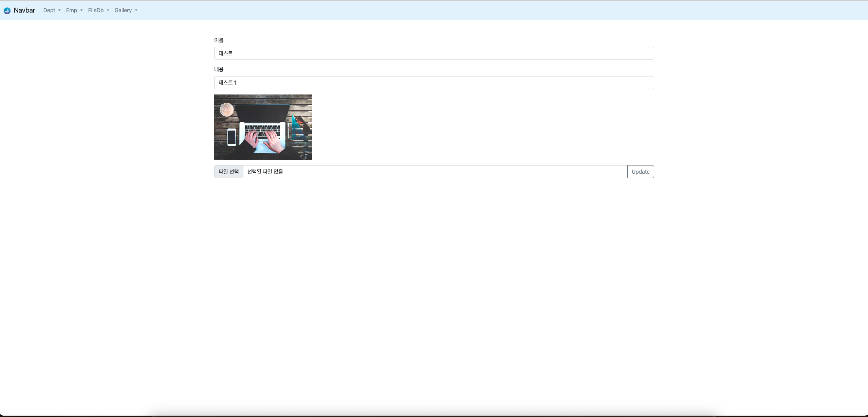868x417 pixels.
Task: Click the blue circular icon in the navbar
Action: pos(7,10)
